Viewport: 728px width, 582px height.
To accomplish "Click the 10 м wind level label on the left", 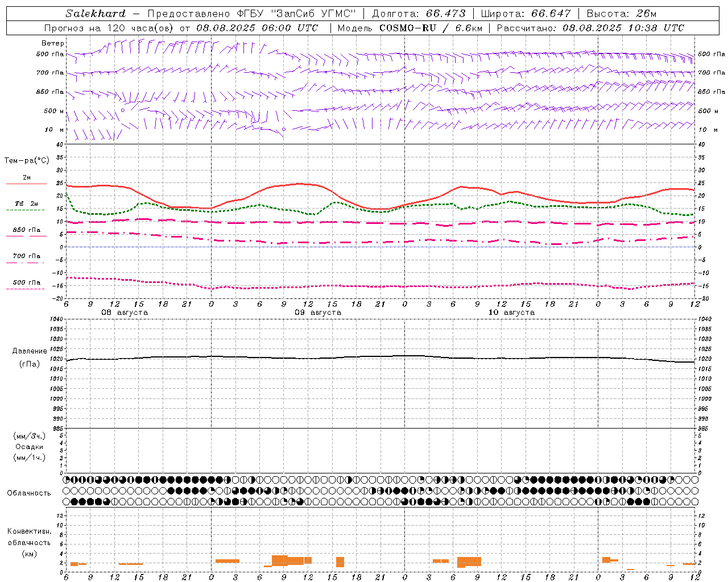I will [x=55, y=130].
